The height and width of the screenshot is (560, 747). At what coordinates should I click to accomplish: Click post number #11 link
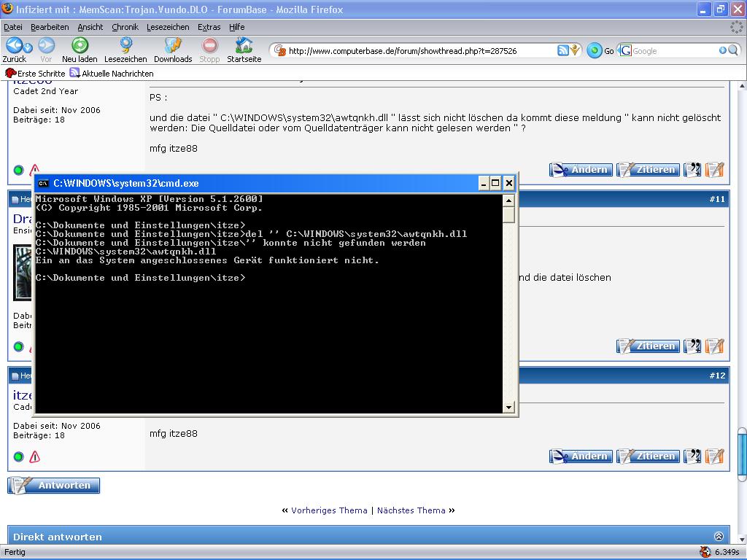[x=717, y=199]
